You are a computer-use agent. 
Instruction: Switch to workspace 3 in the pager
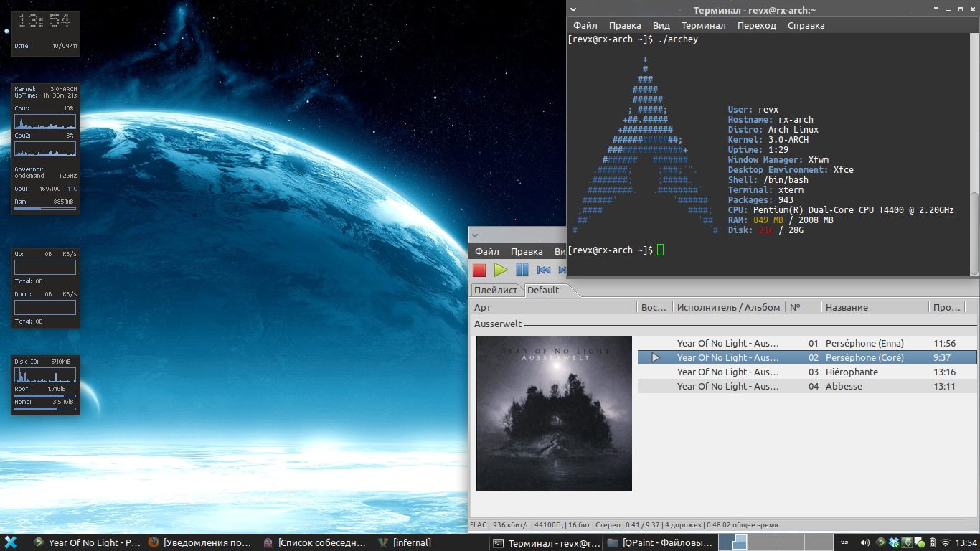790,542
